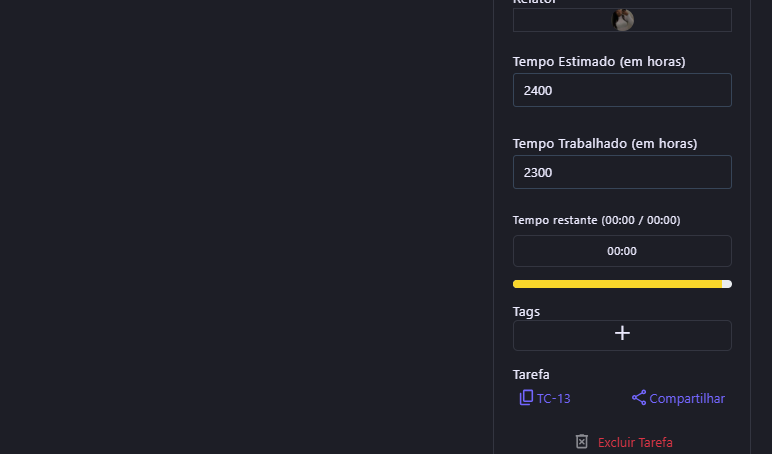Click the Tags section label
Image resolution: width=772 pixels, height=454 pixels.
pyautogui.click(x=526, y=312)
